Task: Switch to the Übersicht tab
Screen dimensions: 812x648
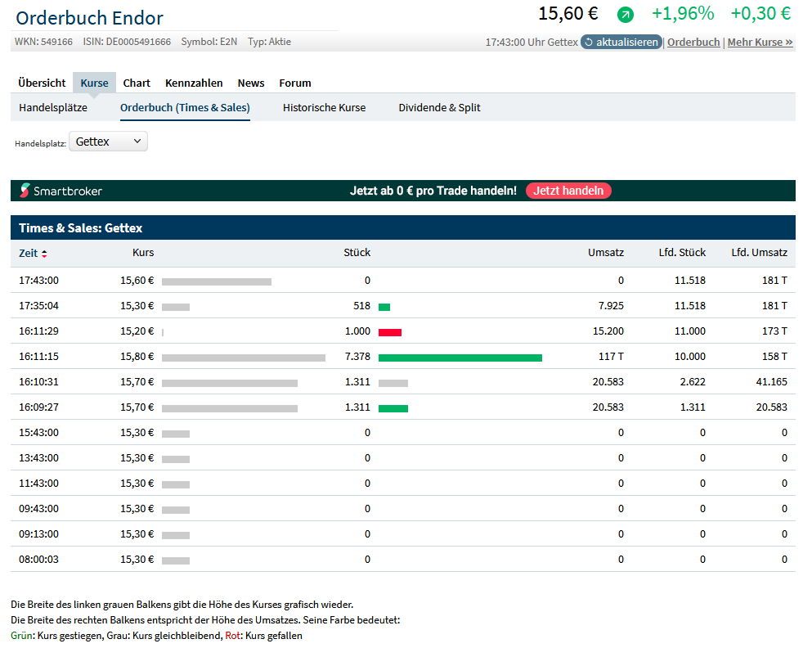Action: (x=42, y=83)
